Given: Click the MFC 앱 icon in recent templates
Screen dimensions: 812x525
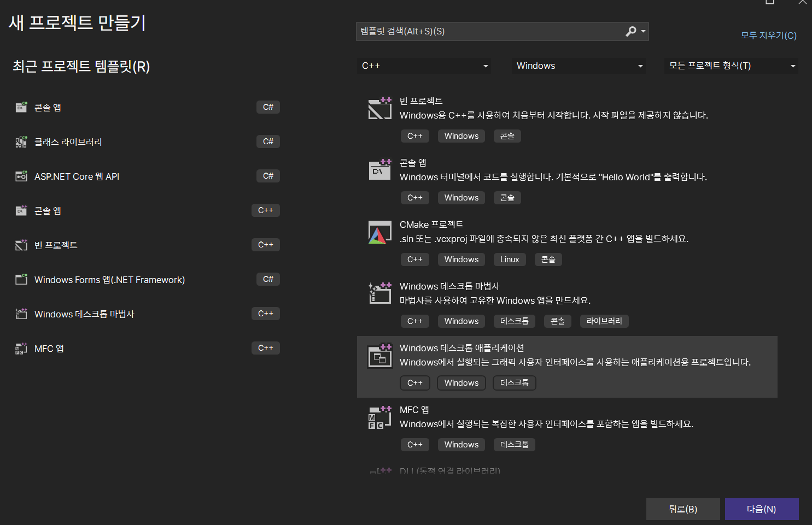Looking at the screenshot, I should [21, 348].
